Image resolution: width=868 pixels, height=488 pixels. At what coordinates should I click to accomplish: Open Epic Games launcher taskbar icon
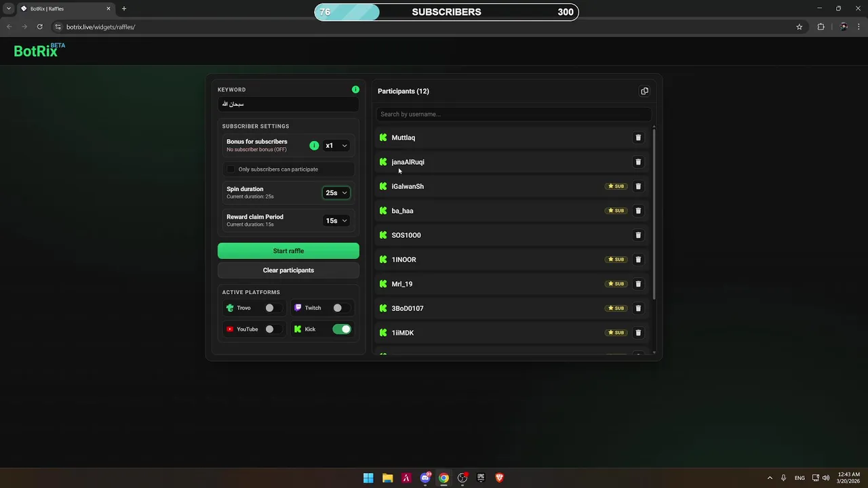point(481,478)
